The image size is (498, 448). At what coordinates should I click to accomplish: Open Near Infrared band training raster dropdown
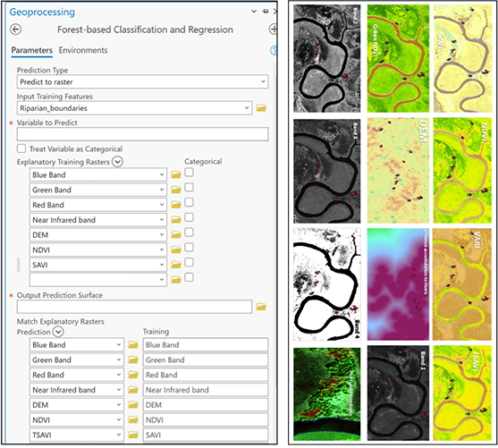click(162, 220)
